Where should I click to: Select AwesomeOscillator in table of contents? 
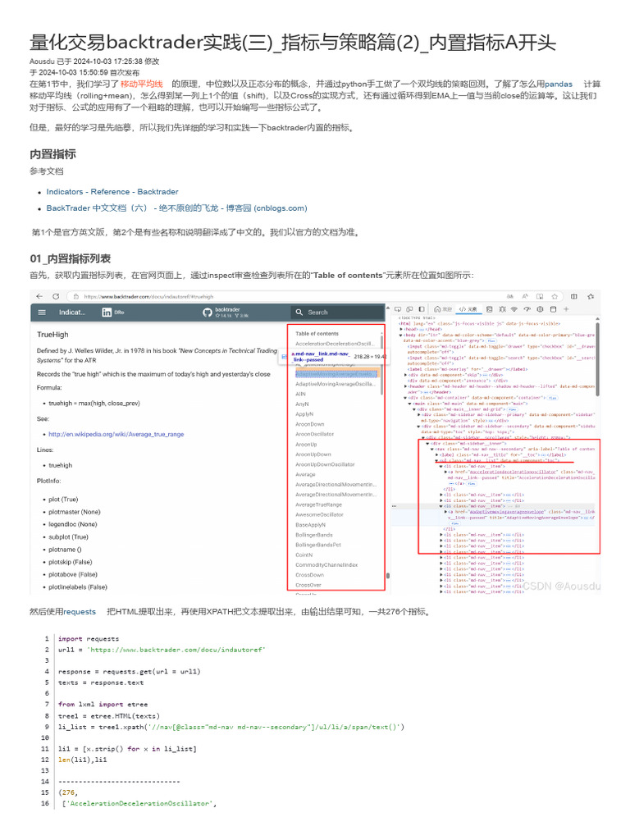coord(319,514)
